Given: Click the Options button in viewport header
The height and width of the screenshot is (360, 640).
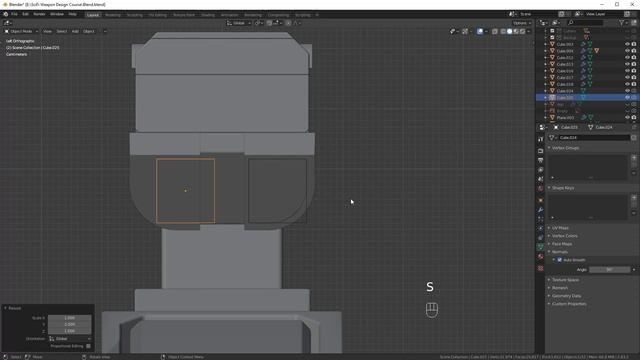Looking at the screenshot, I should point(522,23).
